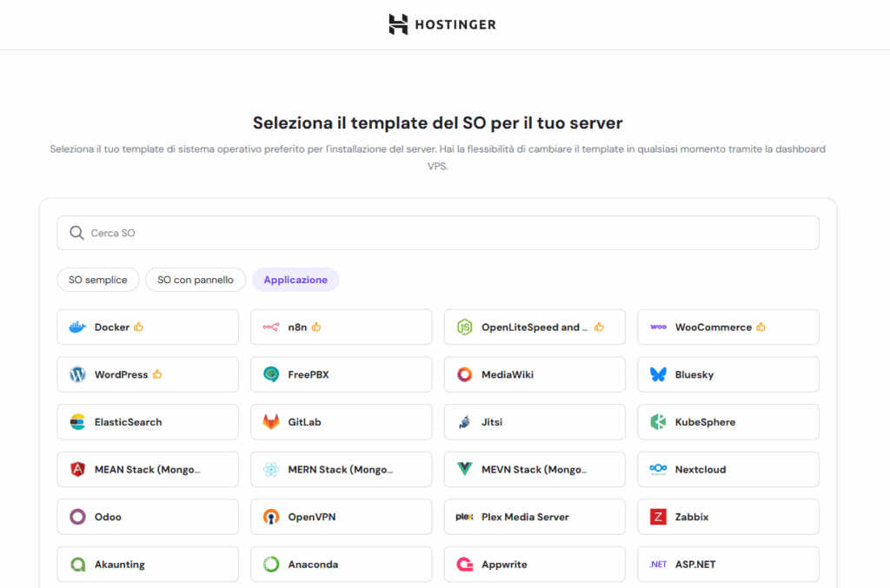890x588 pixels.
Task: Click the WordPress logo icon
Action: (x=77, y=374)
